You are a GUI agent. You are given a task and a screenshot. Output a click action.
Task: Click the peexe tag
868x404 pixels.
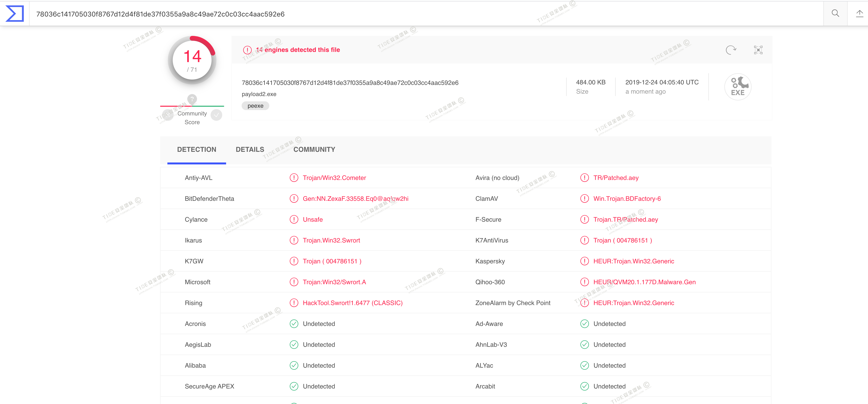[x=255, y=106]
